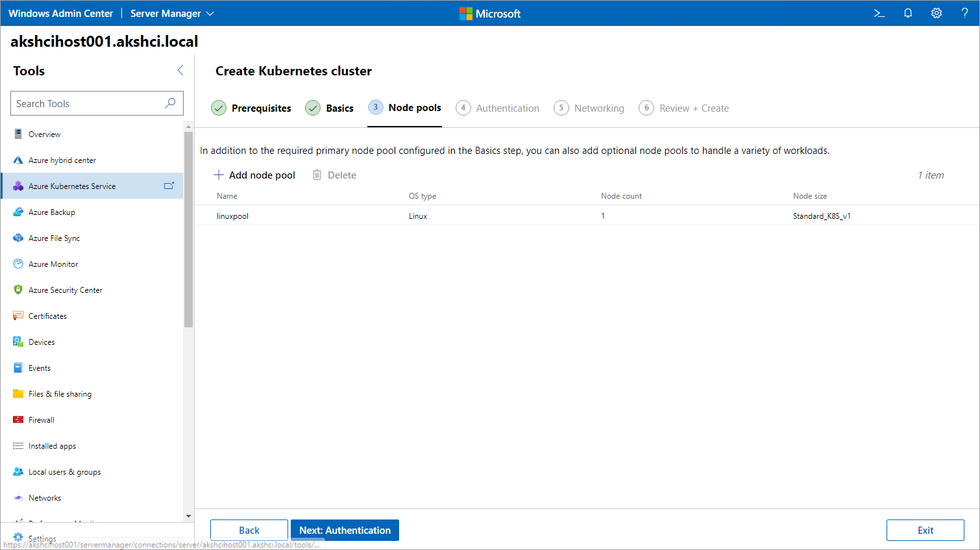The width and height of the screenshot is (980, 550).
Task: Click Standard_K8S_v1 node size cell
Action: pos(822,216)
